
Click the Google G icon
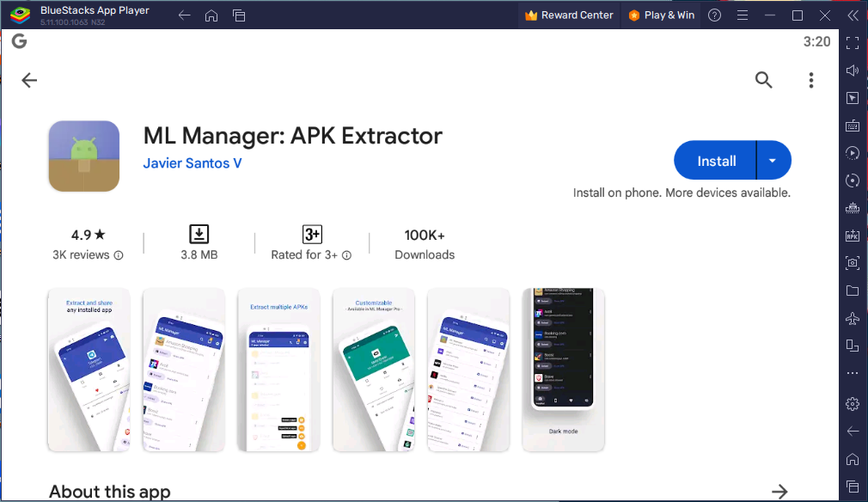(x=20, y=41)
